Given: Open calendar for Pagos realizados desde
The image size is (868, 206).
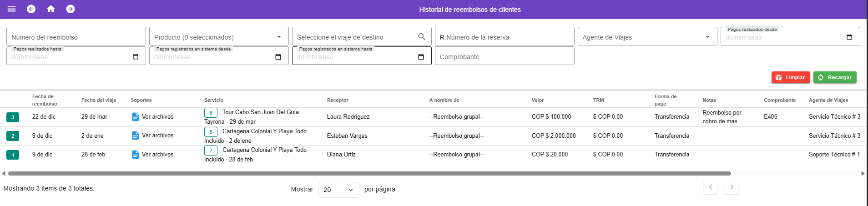Looking at the screenshot, I should pos(849,37).
